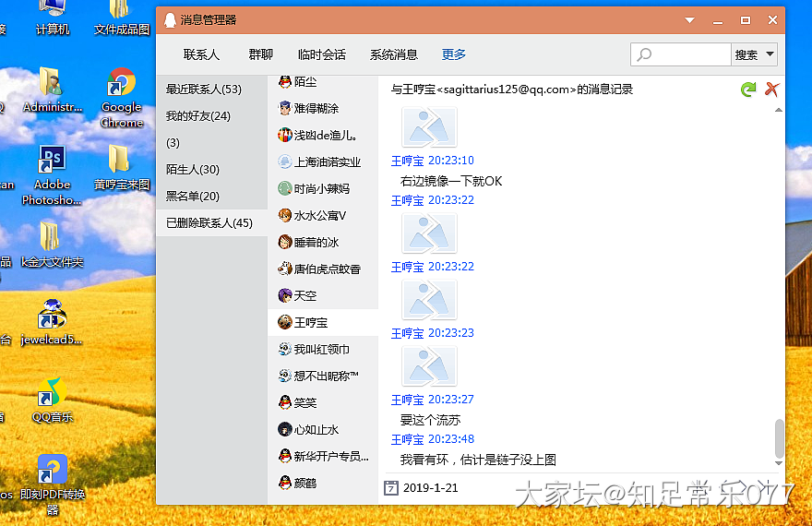This screenshot has width=812, height=526.
Task: Select 黑名单(20) group
Action: click(x=212, y=197)
